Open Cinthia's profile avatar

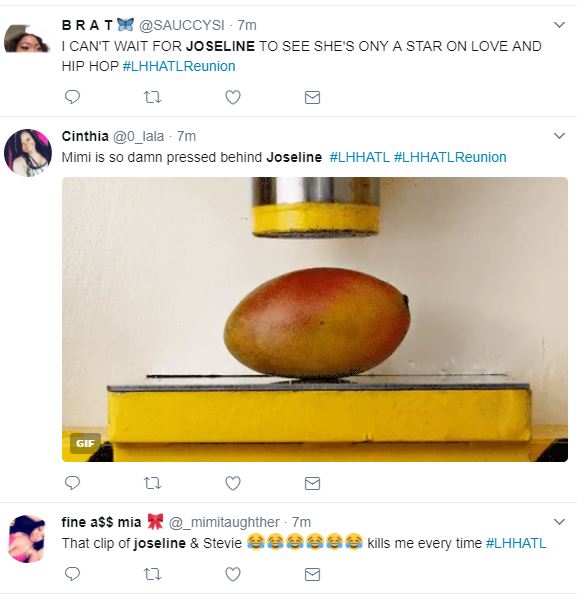(28, 153)
